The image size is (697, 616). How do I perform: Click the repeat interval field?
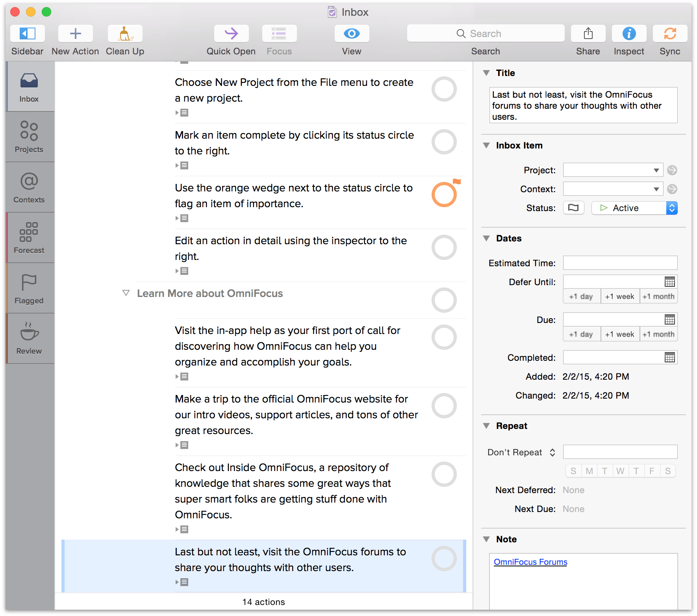(x=620, y=452)
